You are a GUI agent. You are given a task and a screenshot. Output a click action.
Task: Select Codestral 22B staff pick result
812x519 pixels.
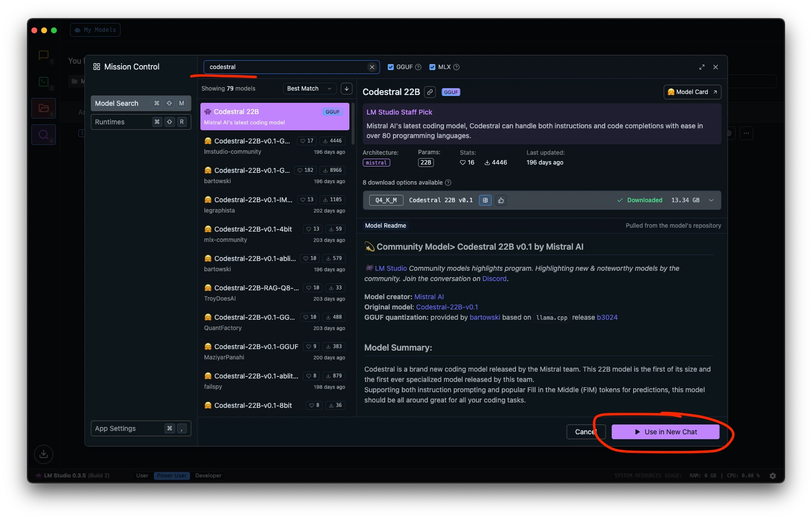tap(275, 117)
